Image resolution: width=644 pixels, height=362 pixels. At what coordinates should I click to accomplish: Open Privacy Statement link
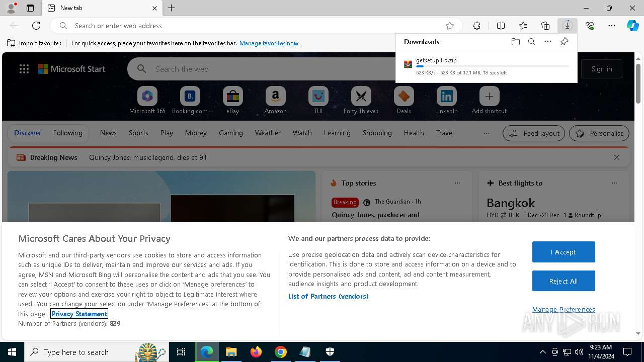79,314
